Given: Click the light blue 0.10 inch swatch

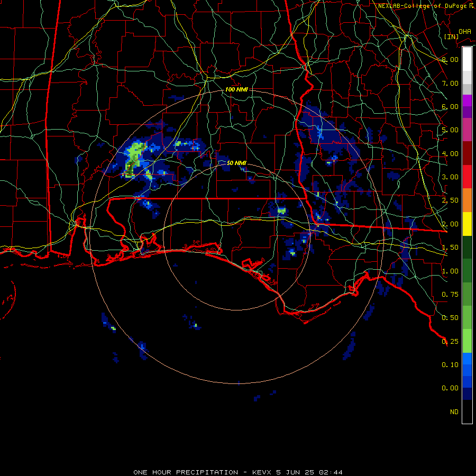Looking at the screenshot, I should coord(467,359).
